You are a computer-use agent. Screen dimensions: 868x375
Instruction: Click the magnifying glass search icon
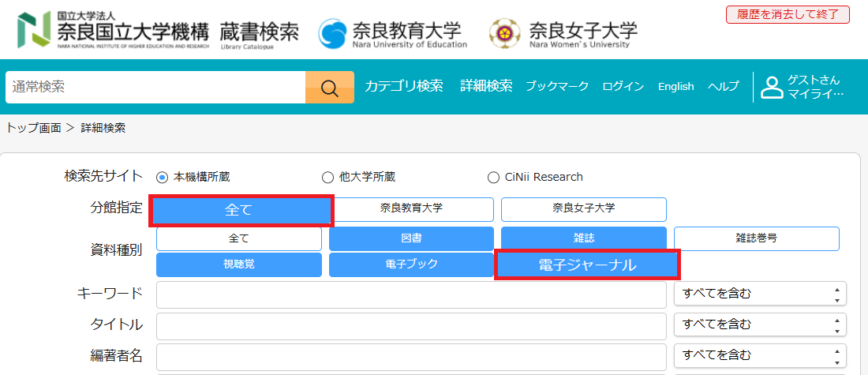click(x=329, y=88)
